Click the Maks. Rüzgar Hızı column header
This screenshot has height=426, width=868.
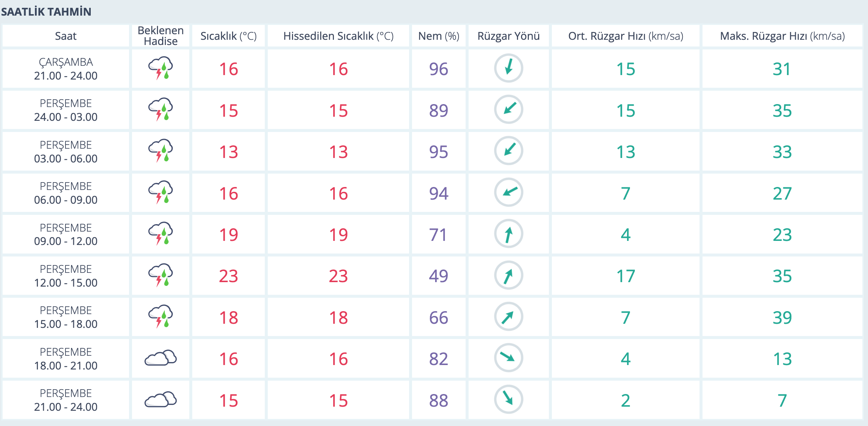pos(782,36)
